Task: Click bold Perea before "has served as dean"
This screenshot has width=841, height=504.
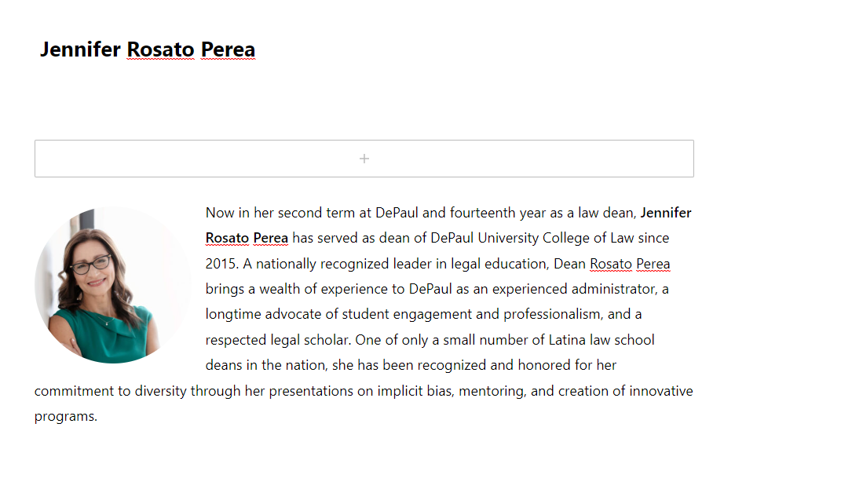Action: coord(270,238)
